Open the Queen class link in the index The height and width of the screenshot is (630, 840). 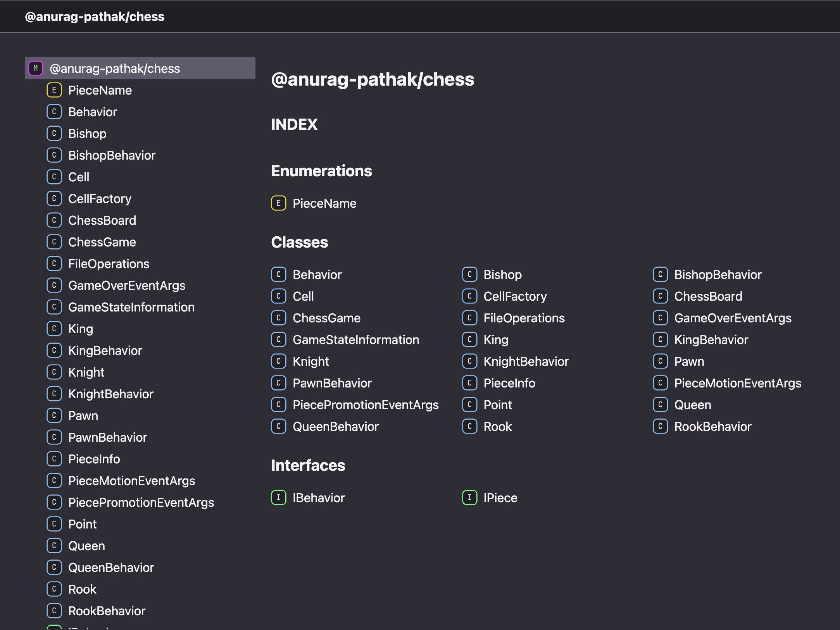click(692, 405)
